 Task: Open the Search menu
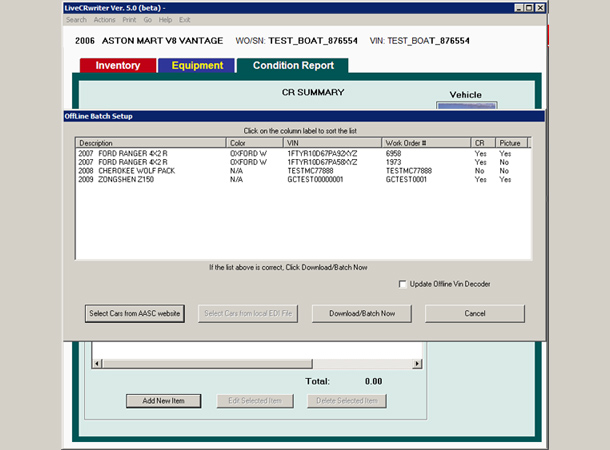(x=76, y=20)
